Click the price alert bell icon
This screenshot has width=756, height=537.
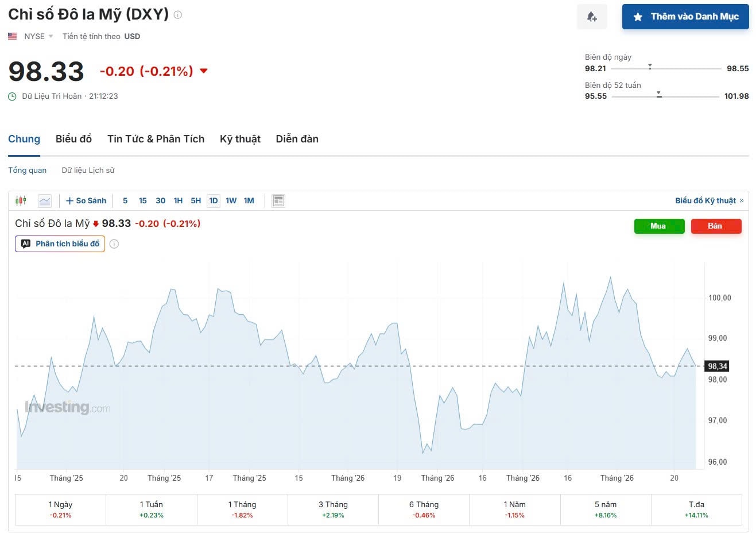[592, 17]
